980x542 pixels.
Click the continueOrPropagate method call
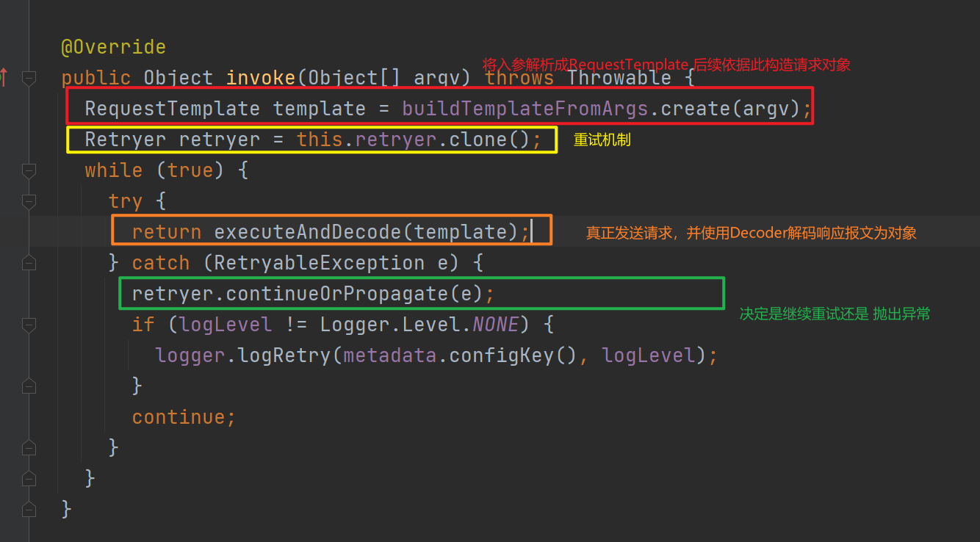(x=337, y=295)
